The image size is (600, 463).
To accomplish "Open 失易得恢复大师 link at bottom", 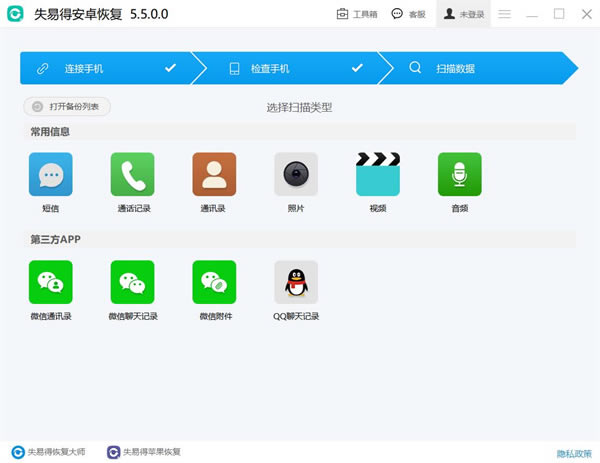I will click(48, 452).
